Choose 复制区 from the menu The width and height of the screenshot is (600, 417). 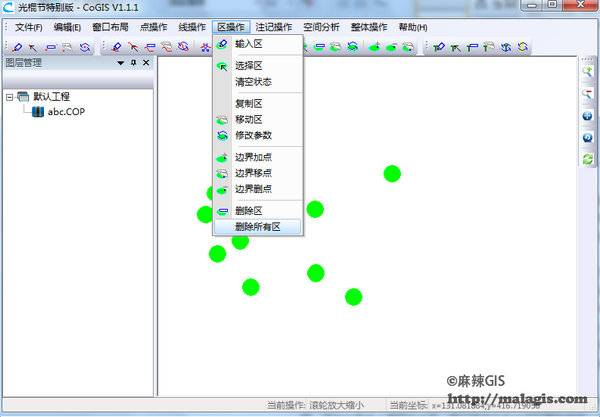tap(258, 103)
